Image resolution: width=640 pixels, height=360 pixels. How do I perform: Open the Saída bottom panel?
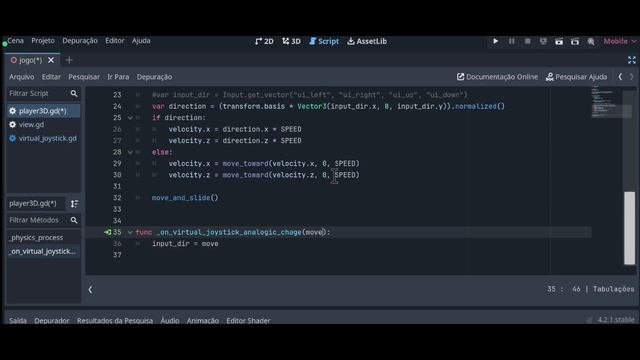pyautogui.click(x=18, y=320)
